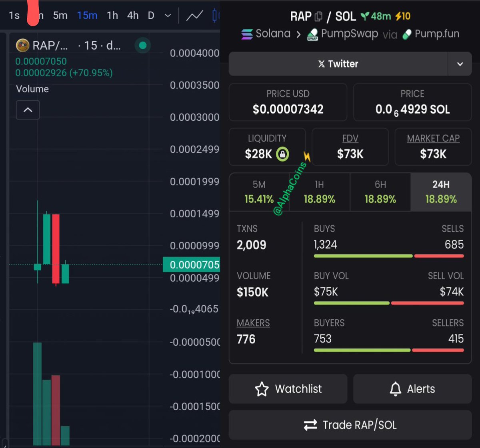Viewport: 480px width, 448px height.
Task: Click the Watchlist star icon
Action: [x=262, y=389]
